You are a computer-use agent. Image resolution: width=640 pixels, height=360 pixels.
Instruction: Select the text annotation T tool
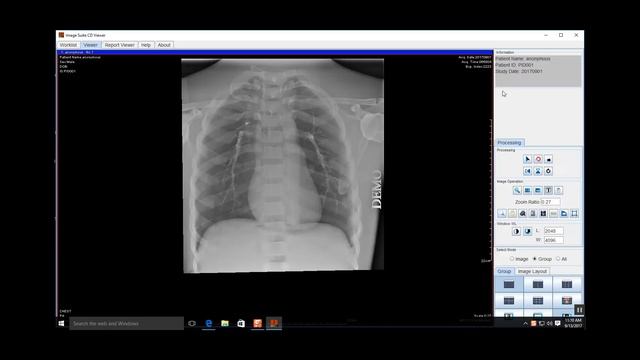(548, 190)
